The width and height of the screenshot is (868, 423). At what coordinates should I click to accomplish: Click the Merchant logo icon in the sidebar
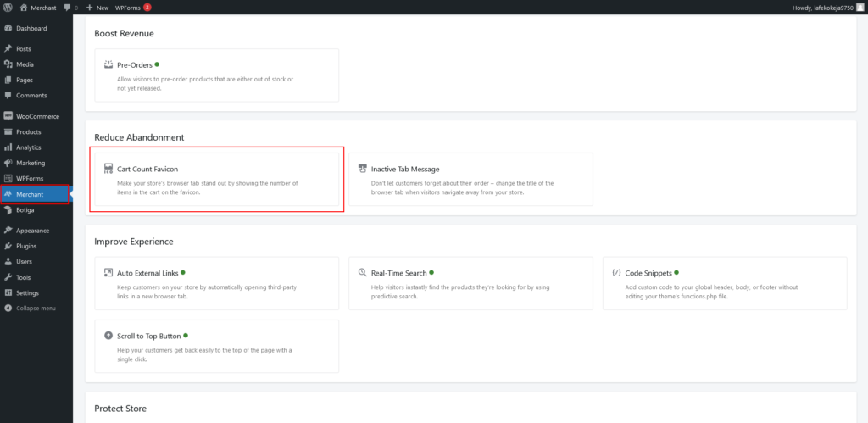click(8, 194)
